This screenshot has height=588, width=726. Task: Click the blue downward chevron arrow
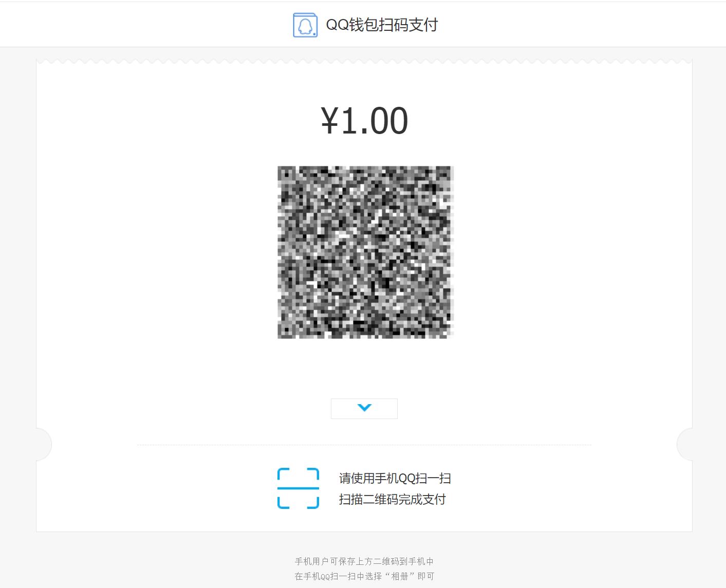coord(364,408)
